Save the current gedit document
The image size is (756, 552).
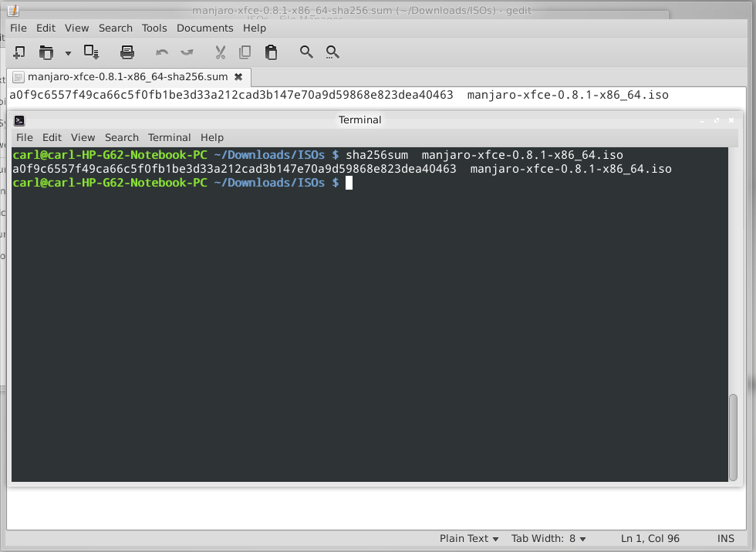point(92,52)
